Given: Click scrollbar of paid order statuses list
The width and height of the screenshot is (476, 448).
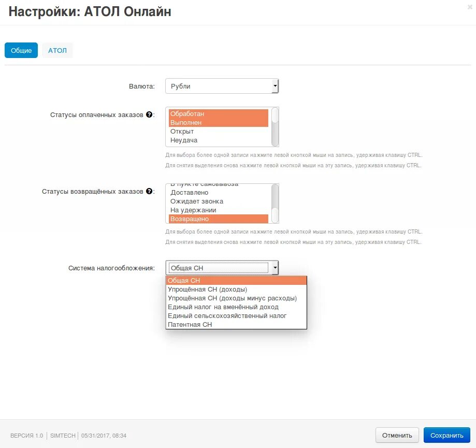Looking at the screenshot, I should (275, 127).
